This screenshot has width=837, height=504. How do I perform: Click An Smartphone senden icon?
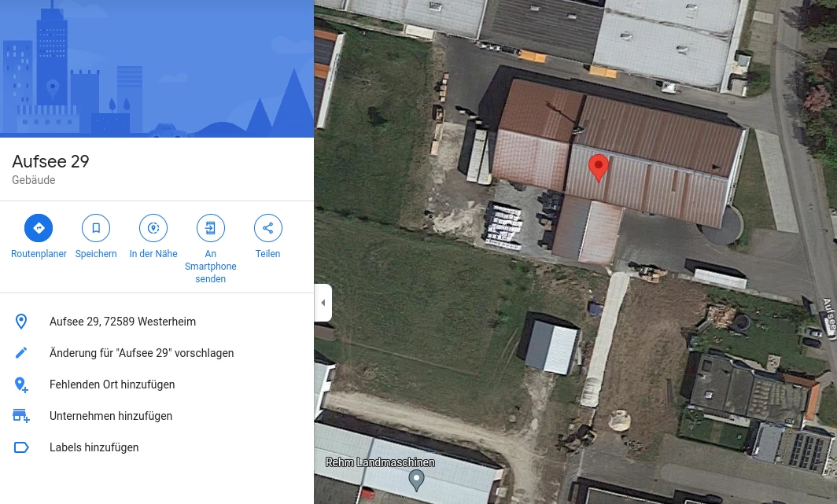pos(210,228)
